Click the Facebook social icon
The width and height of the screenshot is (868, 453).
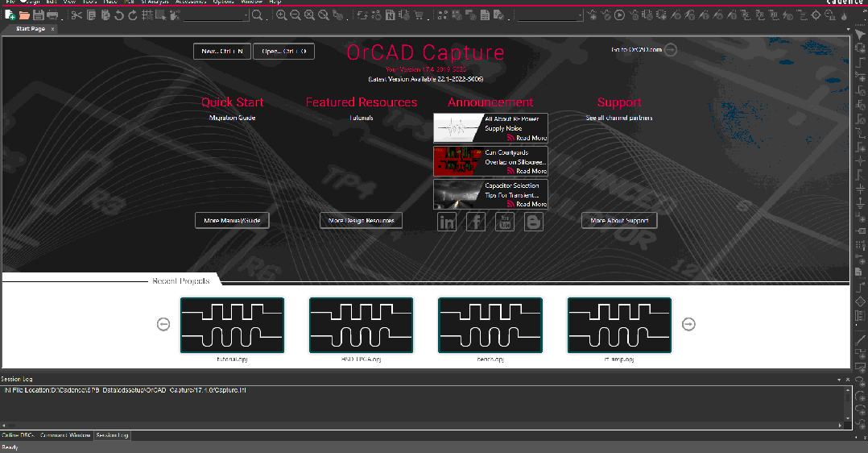click(x=476, y=222)
